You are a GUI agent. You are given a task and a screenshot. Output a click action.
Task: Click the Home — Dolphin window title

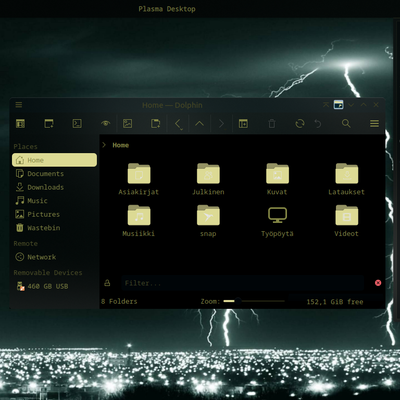[172, 105]
